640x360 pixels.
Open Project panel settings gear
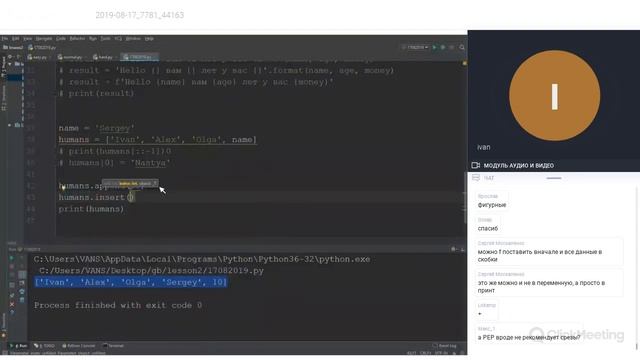point(11,57)
